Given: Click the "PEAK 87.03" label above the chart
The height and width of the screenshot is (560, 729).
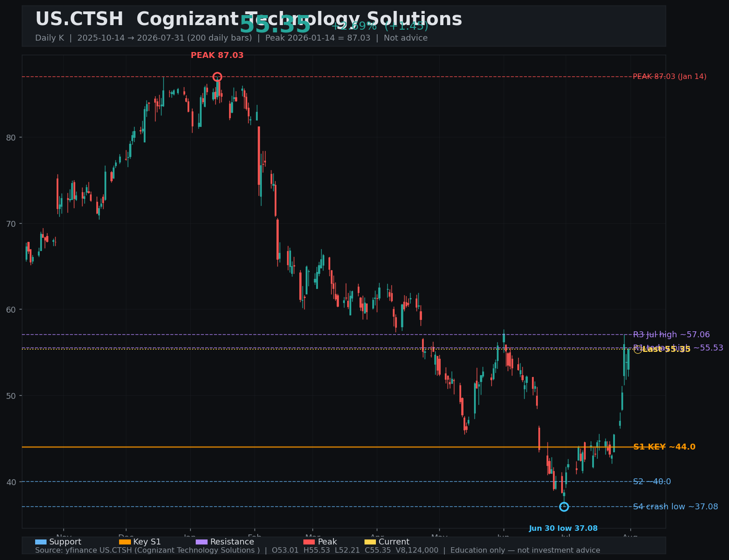Looking at the screenshot, I should (x=217, y=55).
